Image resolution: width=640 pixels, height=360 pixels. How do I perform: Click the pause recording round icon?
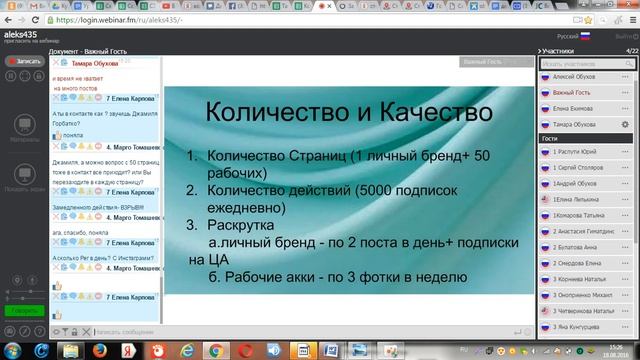[11, 76]
